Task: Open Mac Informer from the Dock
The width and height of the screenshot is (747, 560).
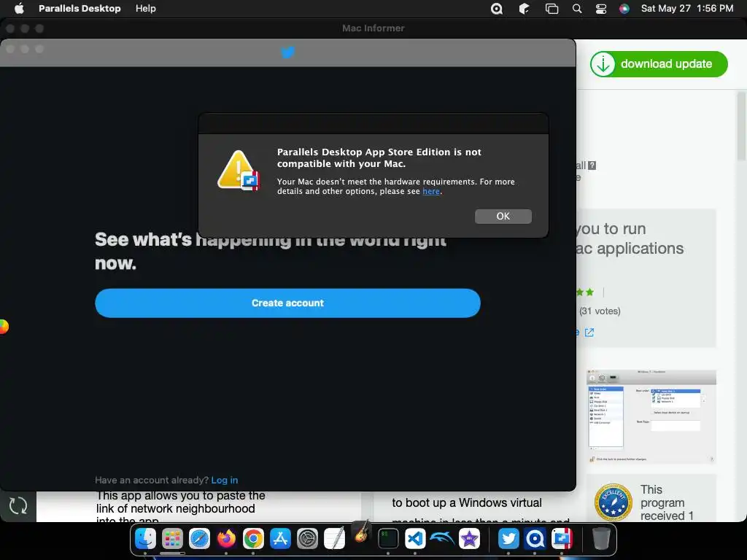Action: click(x=535, y=539)
